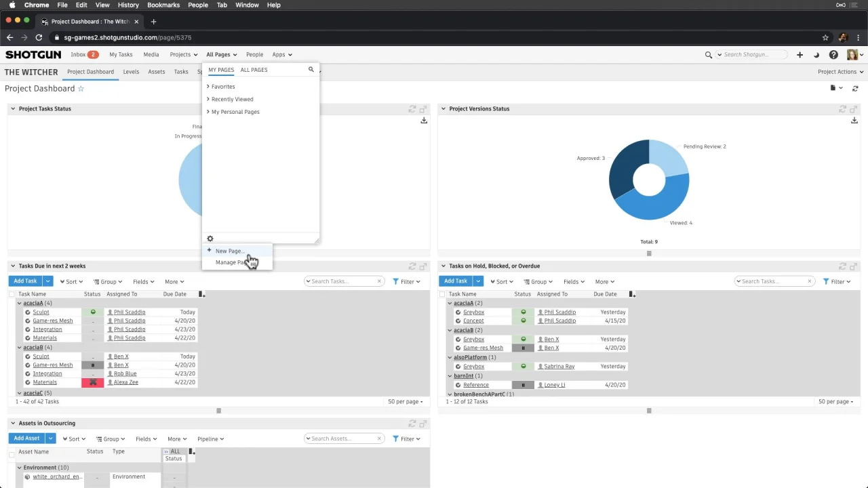Open the Chrome History menu
This screenshot has height=488, width=868.
click(128, 5)
